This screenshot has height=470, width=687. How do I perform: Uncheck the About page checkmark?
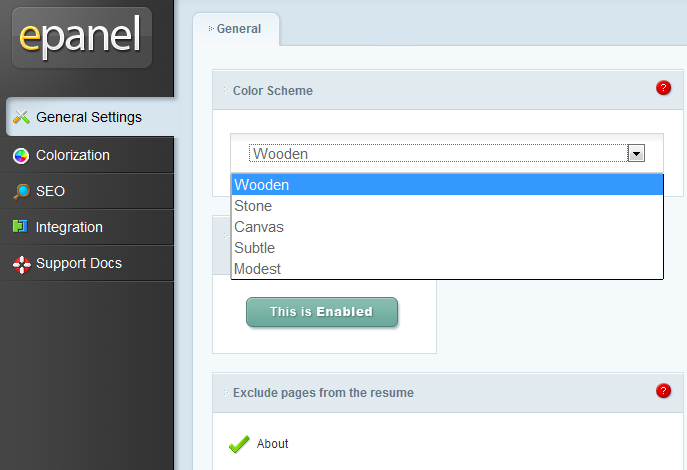239,444
